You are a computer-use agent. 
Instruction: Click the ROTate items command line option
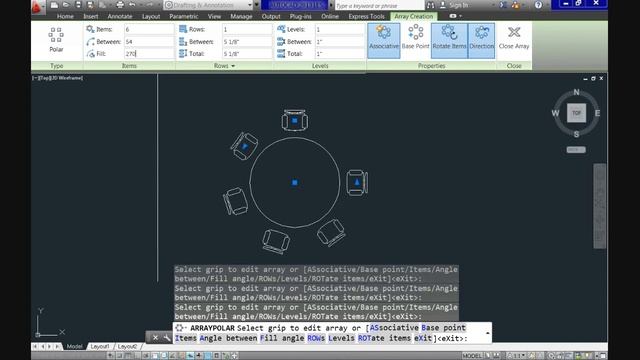384,338
